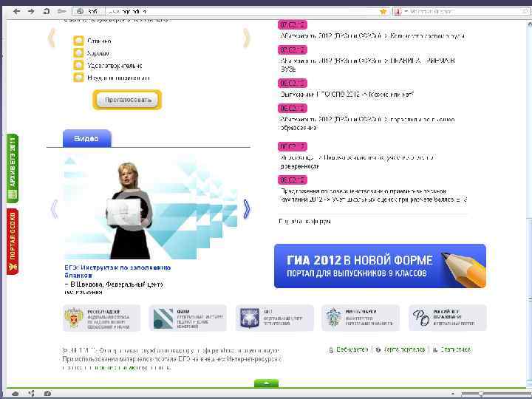Show next poll with right orange arrow
The width and height of the screenshot is (532, 399).
tap(247, 38)
